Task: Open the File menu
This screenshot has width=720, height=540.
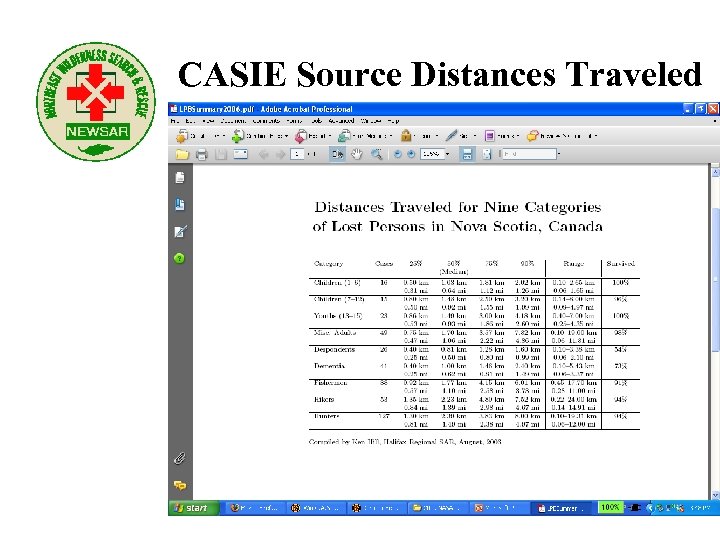Action: pyautogui.click(x=174, y=121)
